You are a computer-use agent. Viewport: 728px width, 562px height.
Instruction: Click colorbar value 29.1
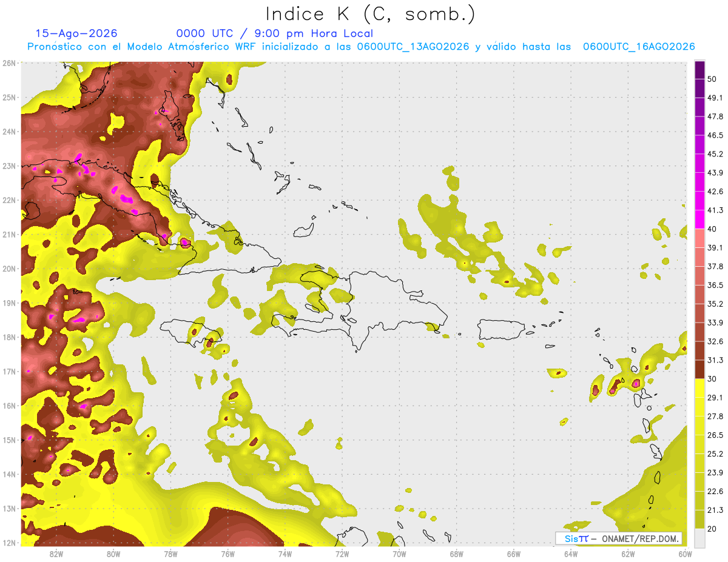715,398
